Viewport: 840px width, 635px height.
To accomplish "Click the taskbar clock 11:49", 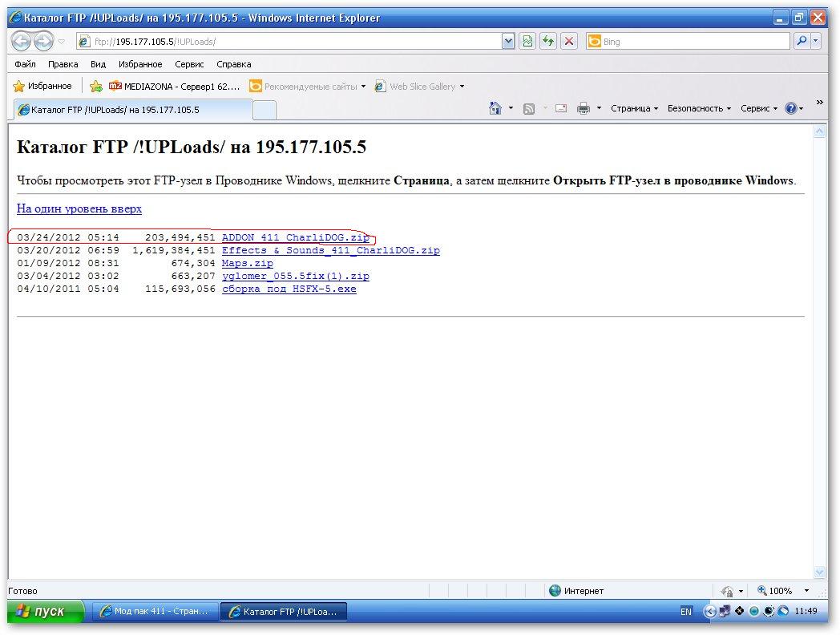I will 806,611.
